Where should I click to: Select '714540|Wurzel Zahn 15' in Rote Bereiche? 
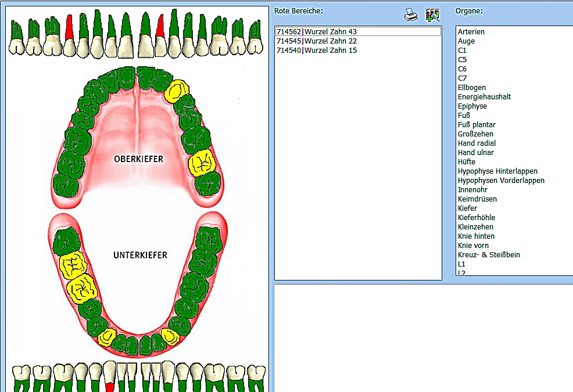358,51
